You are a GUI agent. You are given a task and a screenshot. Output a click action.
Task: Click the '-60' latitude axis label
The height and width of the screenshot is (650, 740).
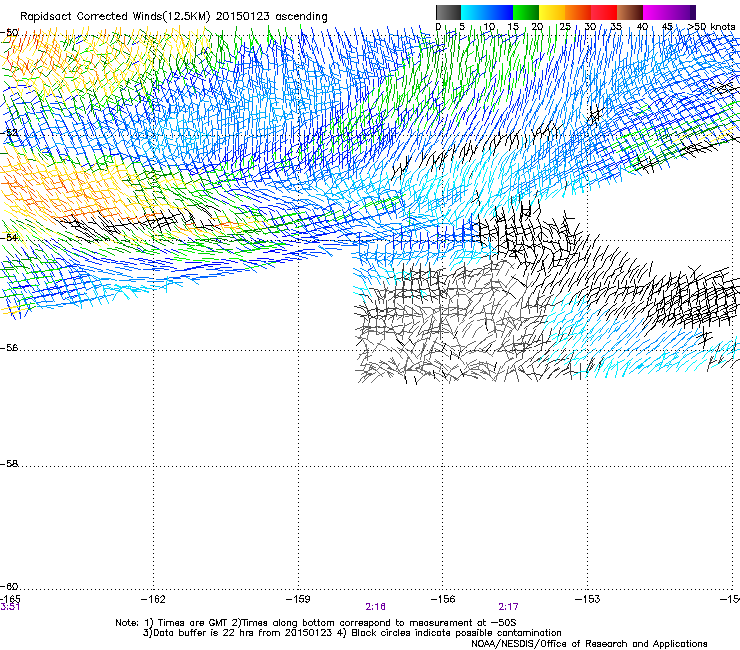[10, 586]
